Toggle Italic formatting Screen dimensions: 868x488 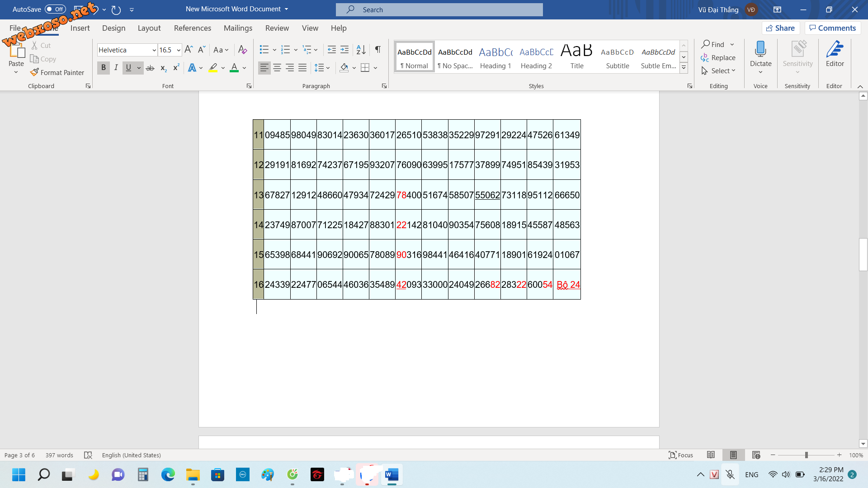116,68
